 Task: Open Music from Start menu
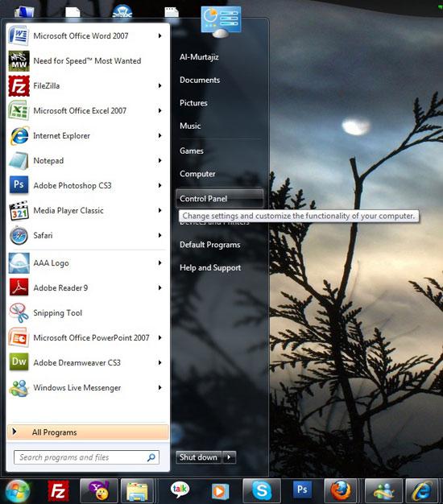coord(190,126)
